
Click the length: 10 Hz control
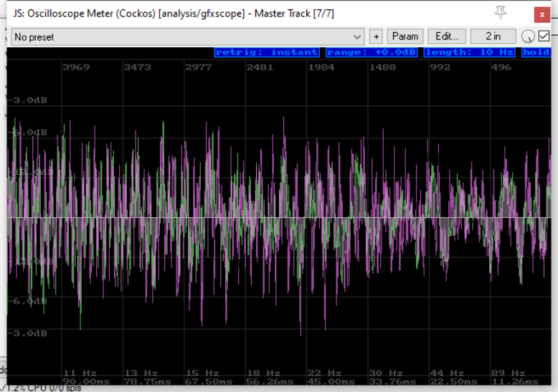coord(469,52)
